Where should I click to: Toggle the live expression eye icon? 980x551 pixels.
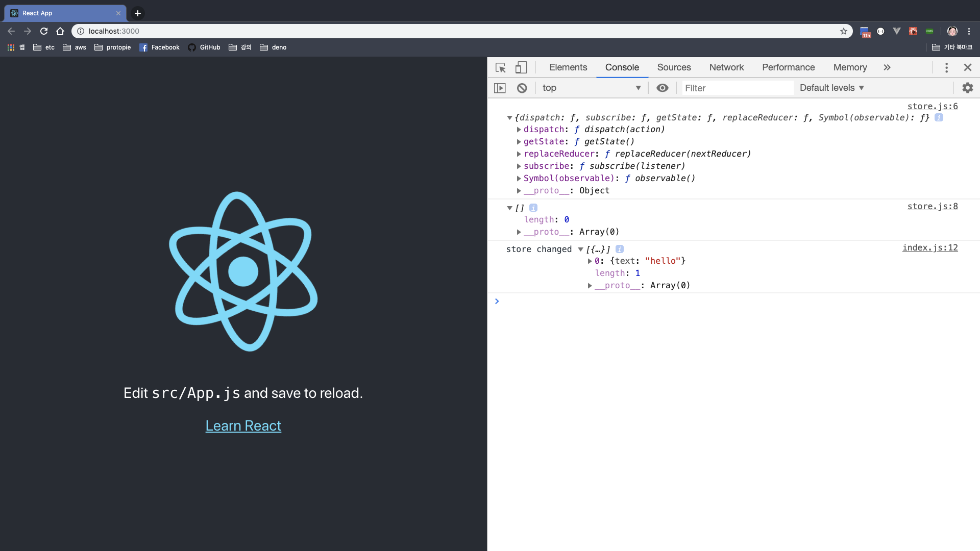[662, 88]
